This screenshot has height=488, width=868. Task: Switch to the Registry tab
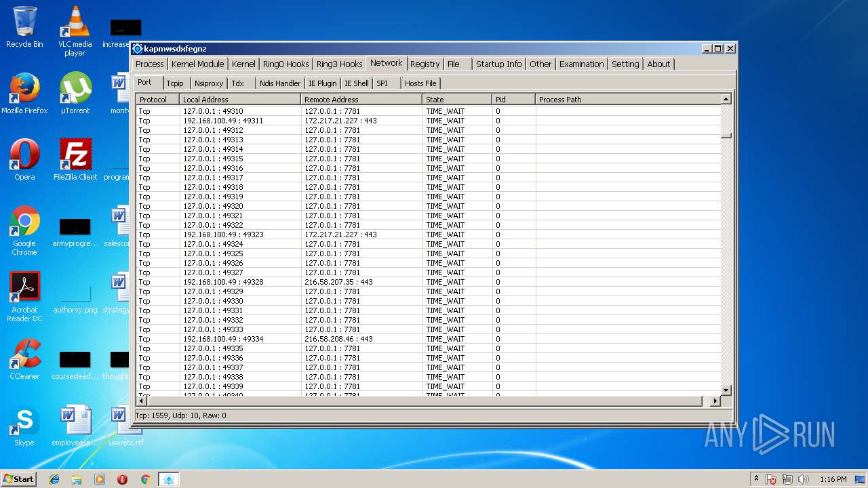pos(425,64)
